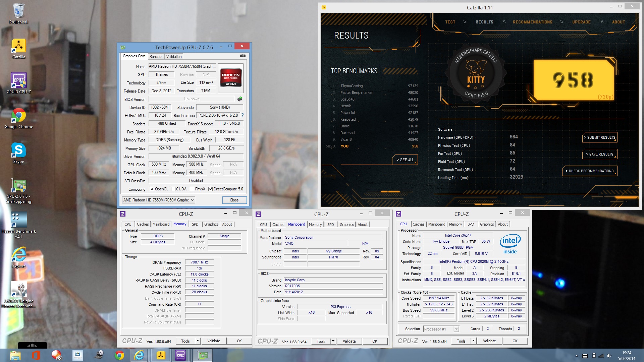This screenshot has height=362, width=644.
Task: Open the Prullenbak recycle bin icon
Action: pyautogui.click(x=19, y=13)
